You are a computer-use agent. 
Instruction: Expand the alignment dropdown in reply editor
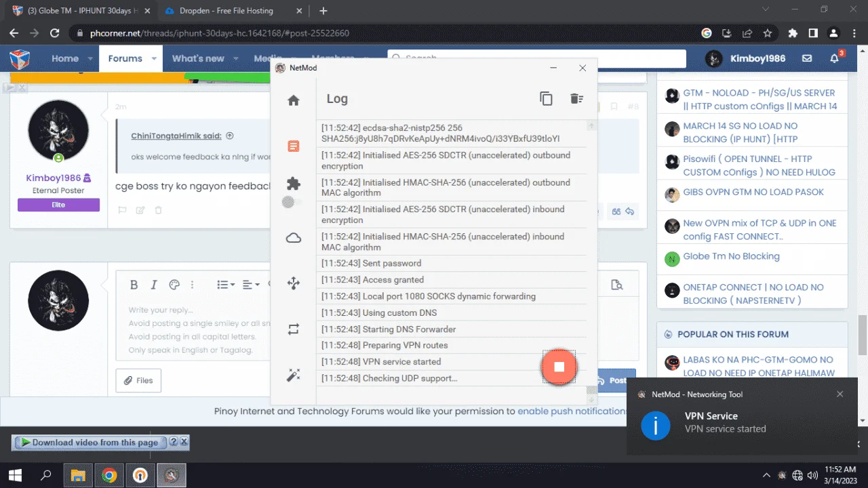[x=251, y=285]
